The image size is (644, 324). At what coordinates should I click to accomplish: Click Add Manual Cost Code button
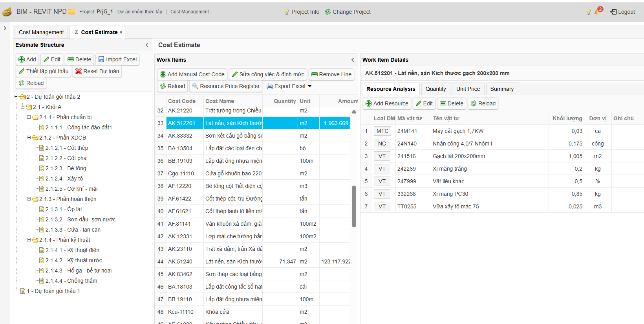point(192,74)
